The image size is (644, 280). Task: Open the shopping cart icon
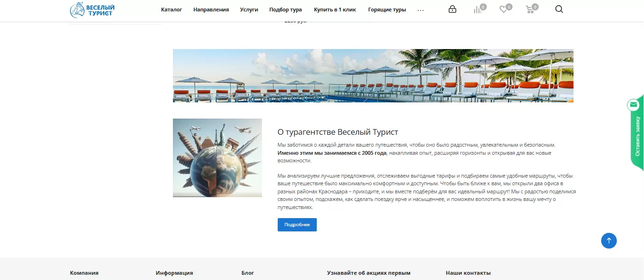click(530, 10)
